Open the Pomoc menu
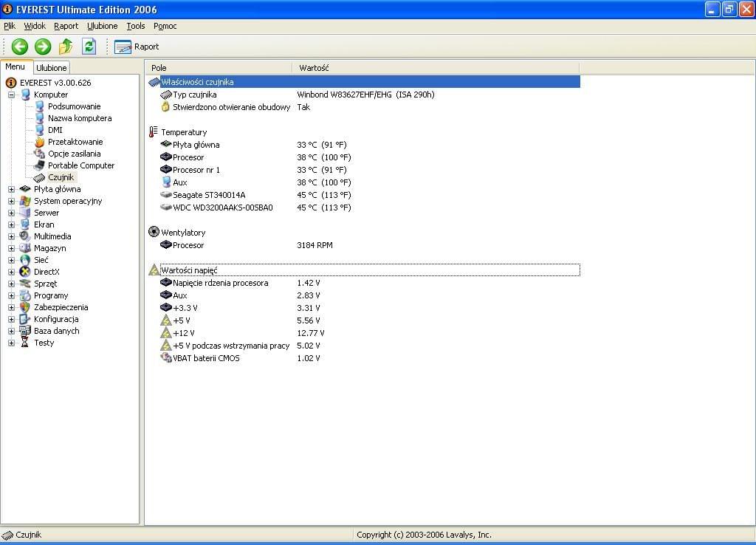This screenshot has width=756, height=545. pos(165,26)
